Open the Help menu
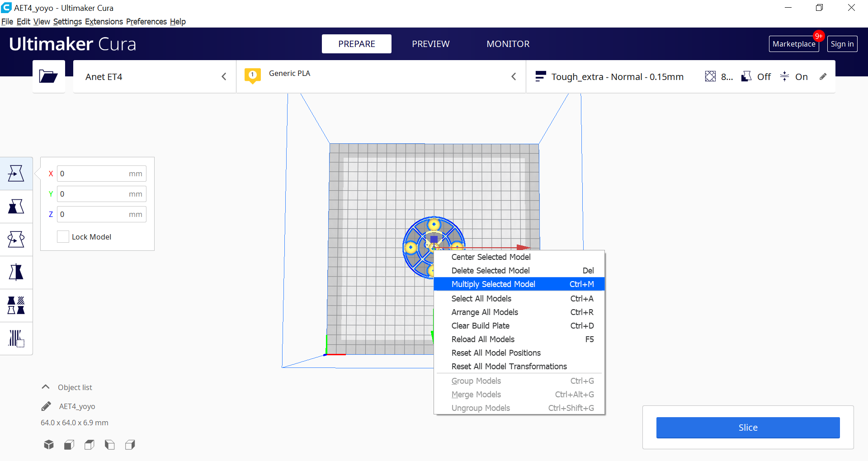868x461 pixels. pos(178,22)
